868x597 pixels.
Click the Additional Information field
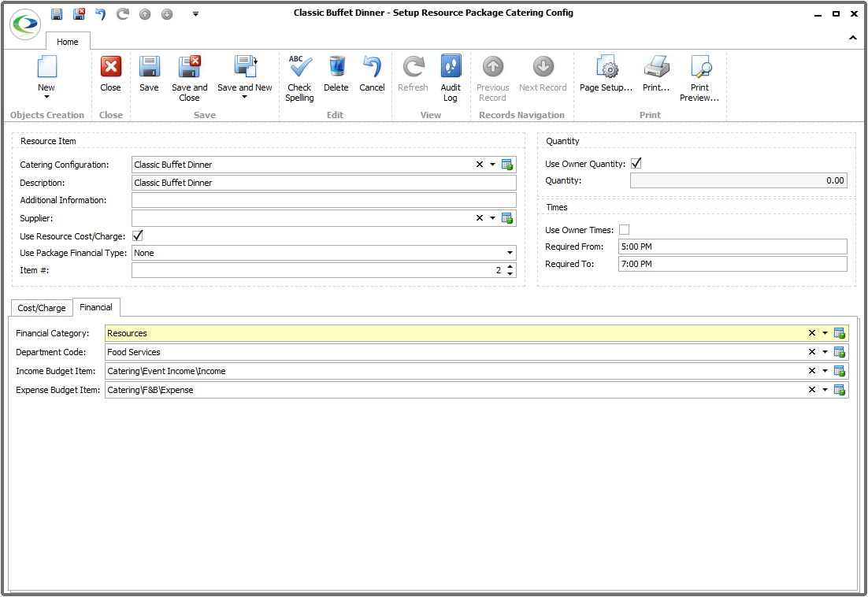324,200
